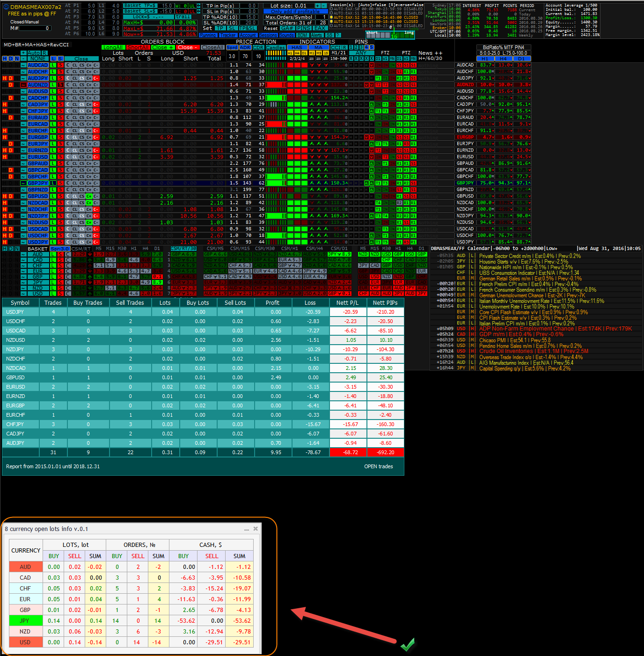Select the CSM/RT/30 header tab
This screenshot has width=644, height=656.
(183, 249)
